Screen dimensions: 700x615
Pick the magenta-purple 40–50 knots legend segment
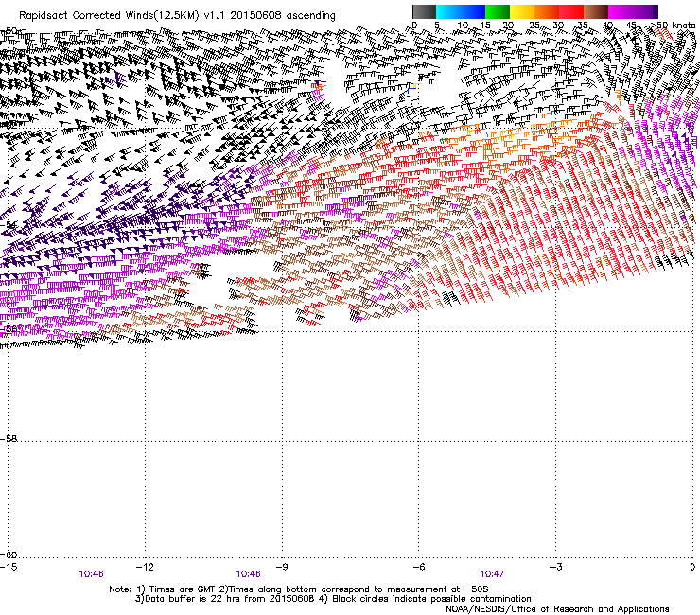[x=633, y=11]
